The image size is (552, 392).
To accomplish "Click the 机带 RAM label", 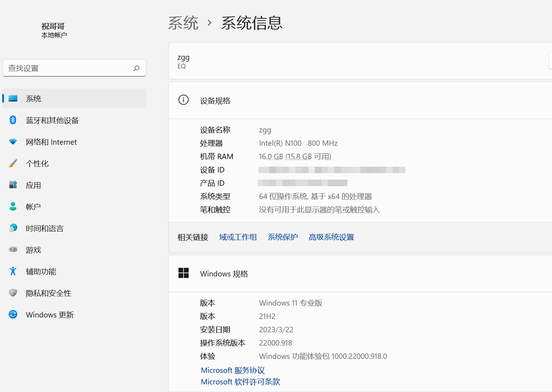I will click(217, 157).
